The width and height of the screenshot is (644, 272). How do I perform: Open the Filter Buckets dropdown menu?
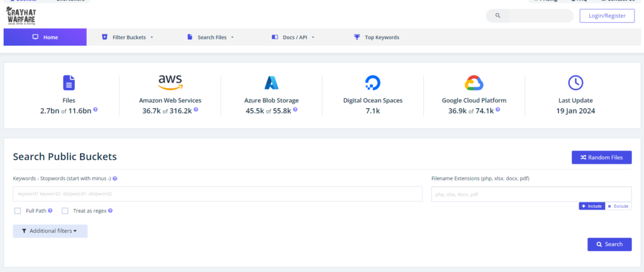pos(127,37)
